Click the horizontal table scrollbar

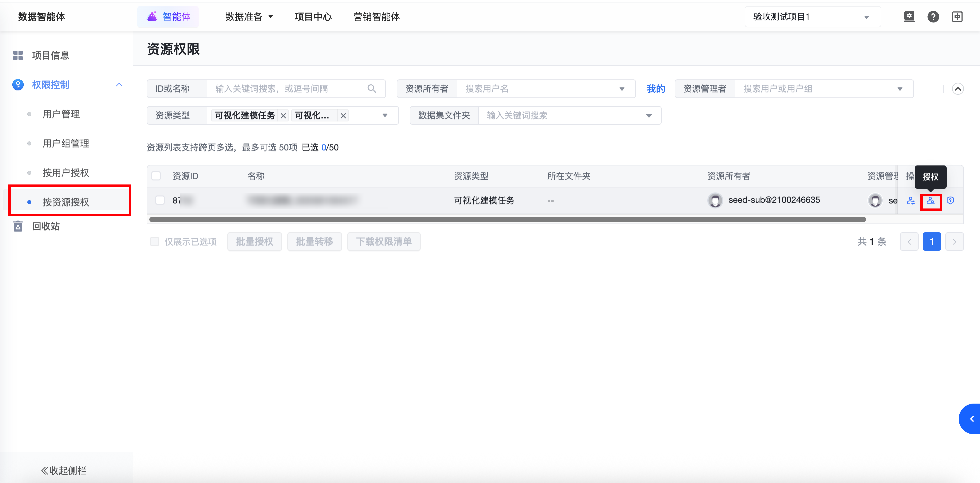click(507, 219)
